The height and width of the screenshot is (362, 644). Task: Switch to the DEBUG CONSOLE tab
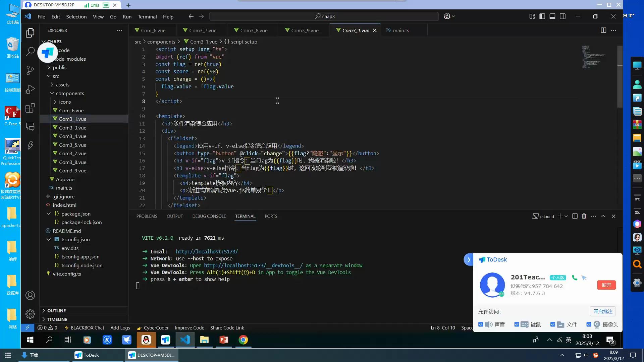[x=209, y=216]
